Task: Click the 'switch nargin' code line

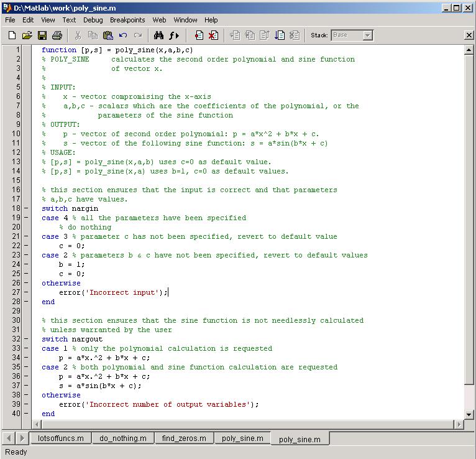Action: click(70, 208)
